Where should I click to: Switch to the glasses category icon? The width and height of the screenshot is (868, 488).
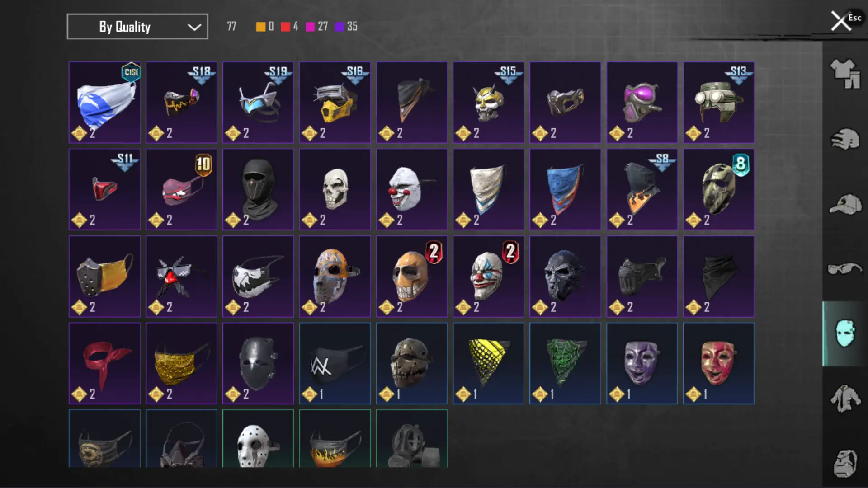tap(845, 269)
